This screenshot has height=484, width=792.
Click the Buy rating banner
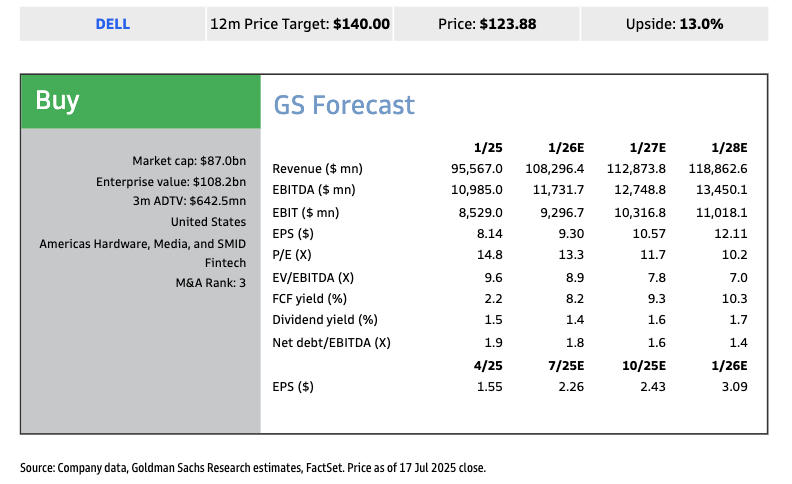coord(140,101)
